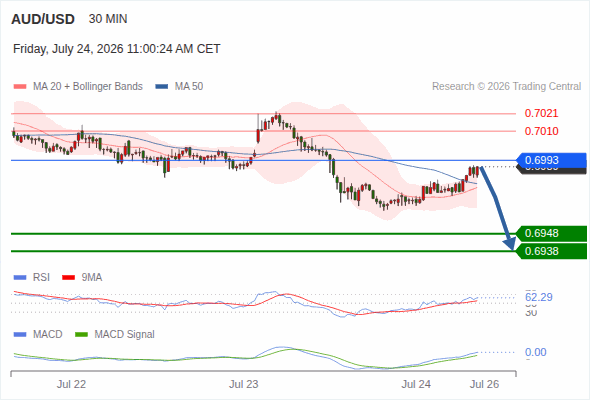Click the RSI legend label

(x=41, y=278)
